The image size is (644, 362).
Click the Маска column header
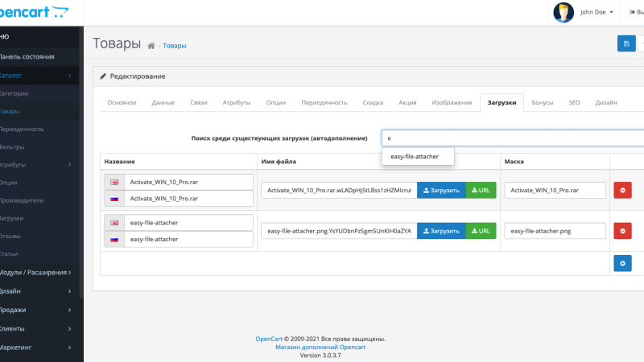514,162
